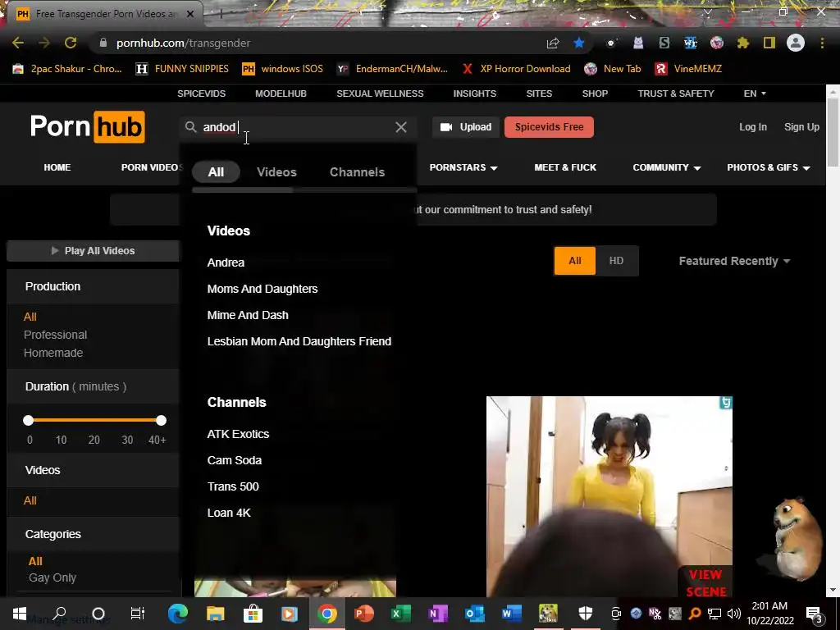Open Cortana circle on the taskbar
This screenshot has height=630, width=840.
98,614
